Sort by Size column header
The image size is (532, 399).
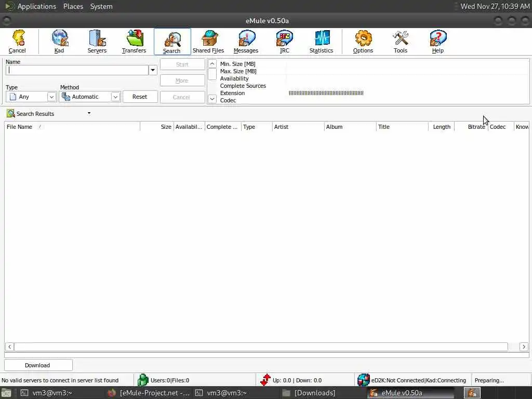click(157, 127)
